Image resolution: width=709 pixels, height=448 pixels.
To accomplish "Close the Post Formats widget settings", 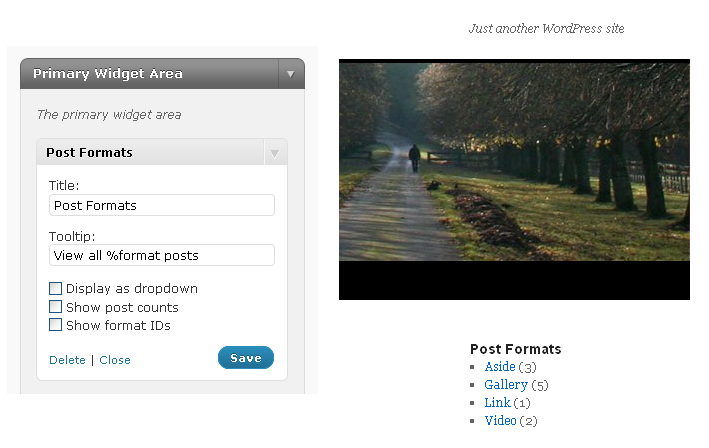I will [x=115, y=360].
